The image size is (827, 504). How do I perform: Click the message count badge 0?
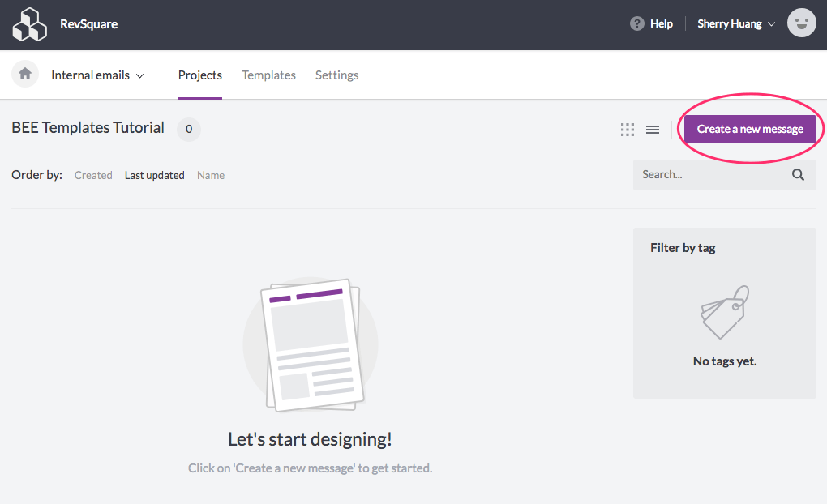pyautogui.click(x=189, y=129)
